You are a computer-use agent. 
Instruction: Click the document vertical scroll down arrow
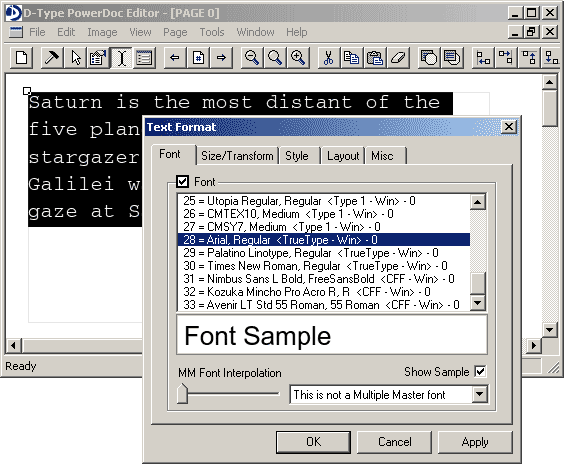tap(549, 329)
